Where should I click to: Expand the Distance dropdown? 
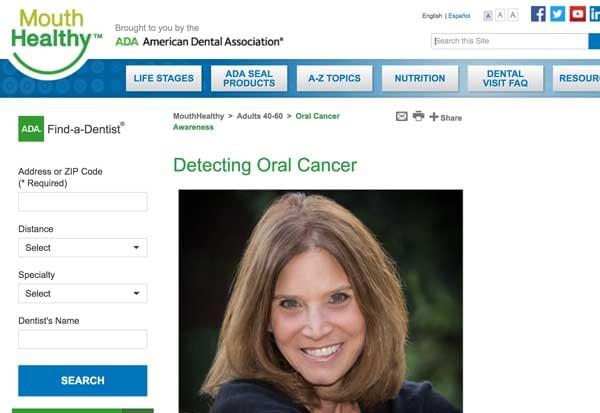click(83, 248)
